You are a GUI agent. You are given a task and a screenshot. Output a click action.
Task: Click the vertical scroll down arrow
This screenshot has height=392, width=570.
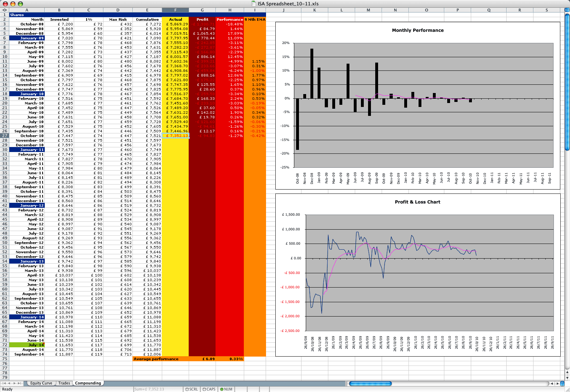click(567, 377)
